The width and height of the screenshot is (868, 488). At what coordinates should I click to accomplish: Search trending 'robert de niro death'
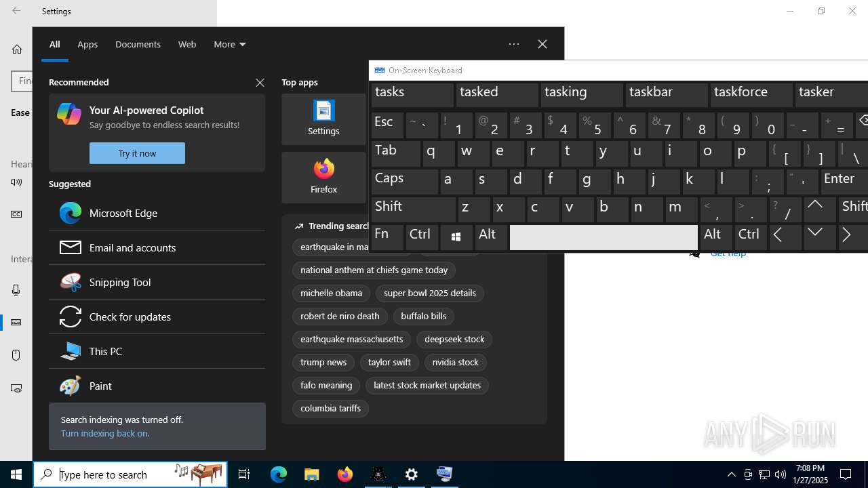pos(340,316)
